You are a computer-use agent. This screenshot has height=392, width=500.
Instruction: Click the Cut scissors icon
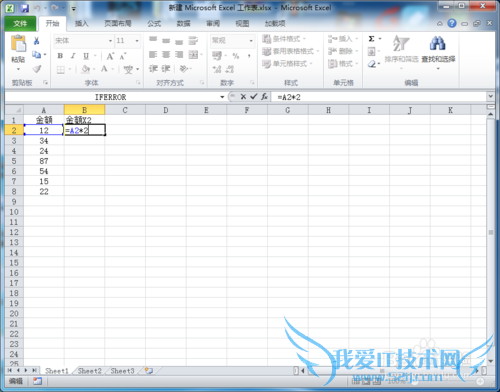coord(37,41)
